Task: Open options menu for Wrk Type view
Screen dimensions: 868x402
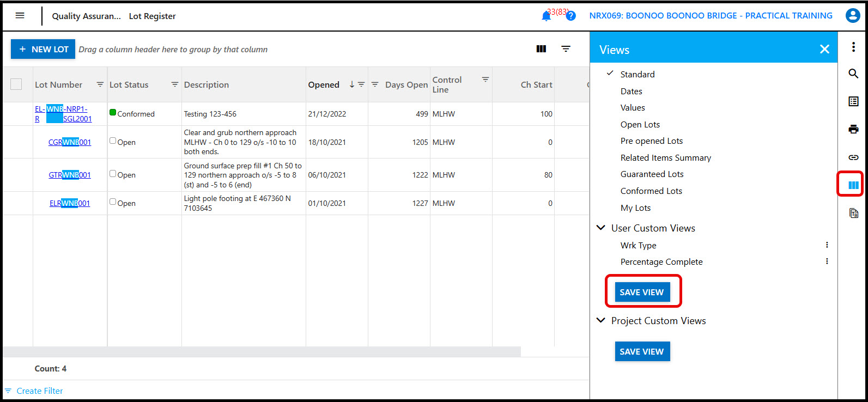Action: [827, 245]
